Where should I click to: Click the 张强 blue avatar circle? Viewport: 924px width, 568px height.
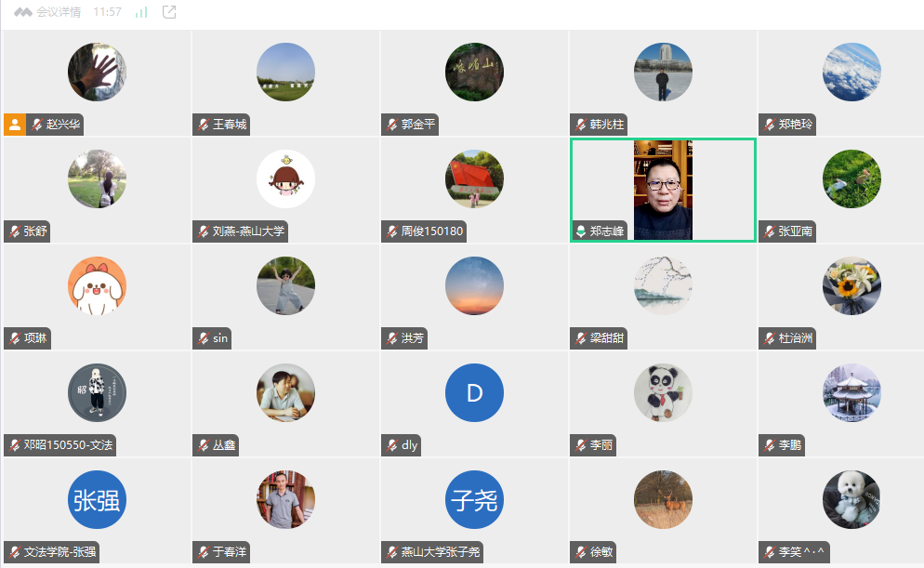click(97, 500)
